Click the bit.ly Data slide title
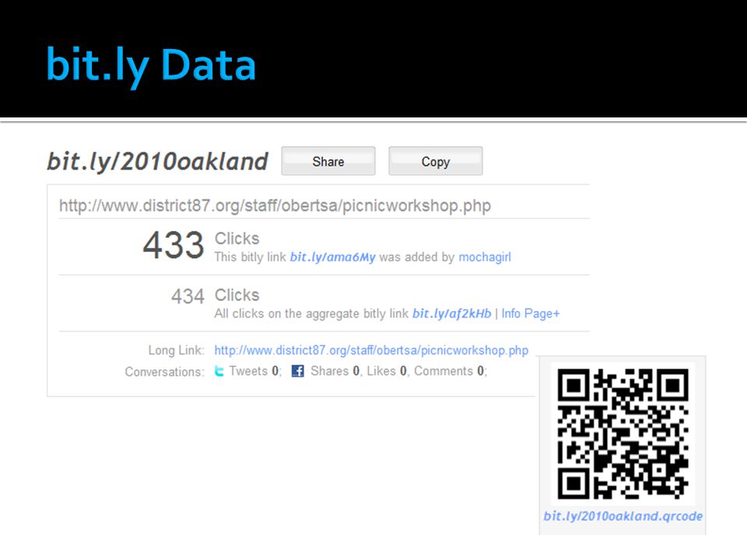 click(151, 65)
